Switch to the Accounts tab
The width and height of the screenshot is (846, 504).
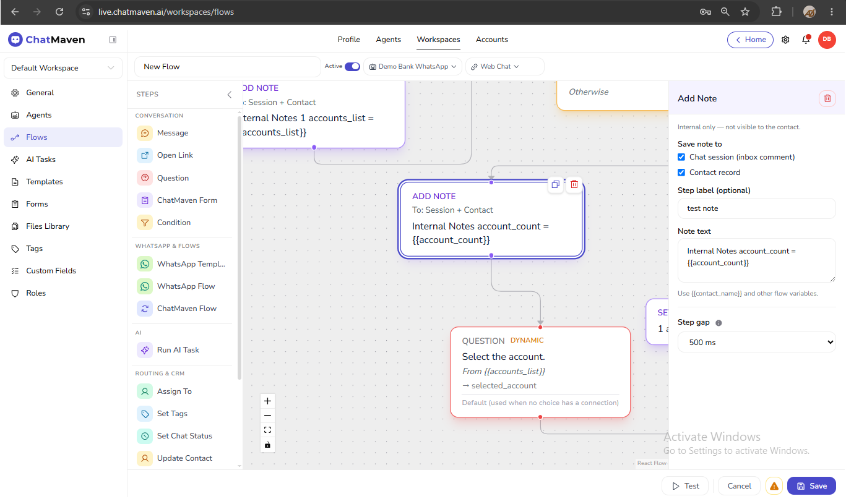(x=492, y=40)
